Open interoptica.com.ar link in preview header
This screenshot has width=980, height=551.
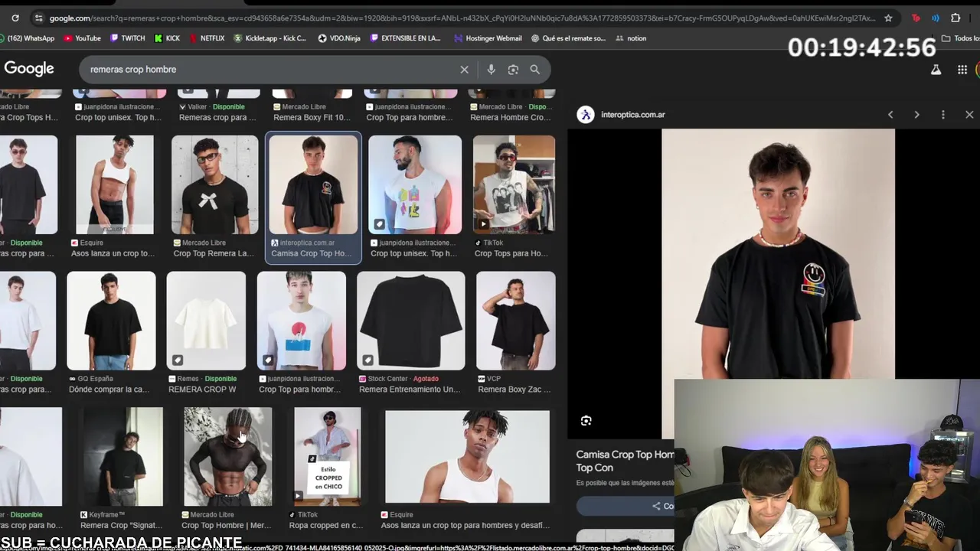pyautogui.click(x=633, y=115)
